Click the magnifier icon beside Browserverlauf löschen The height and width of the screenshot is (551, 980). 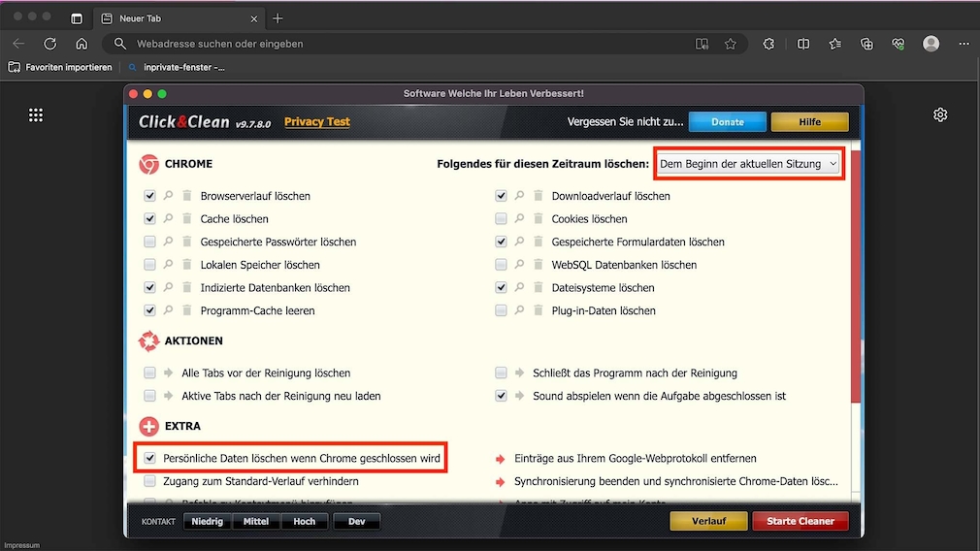coord(169,196)
